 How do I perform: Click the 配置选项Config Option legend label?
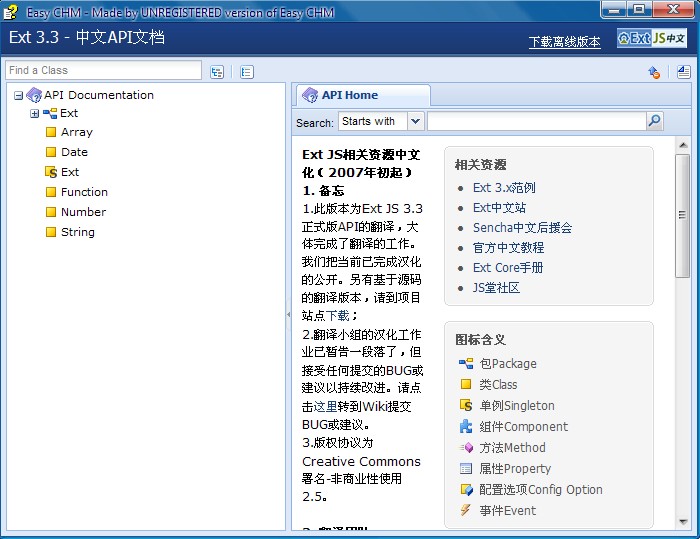point(541,489)
